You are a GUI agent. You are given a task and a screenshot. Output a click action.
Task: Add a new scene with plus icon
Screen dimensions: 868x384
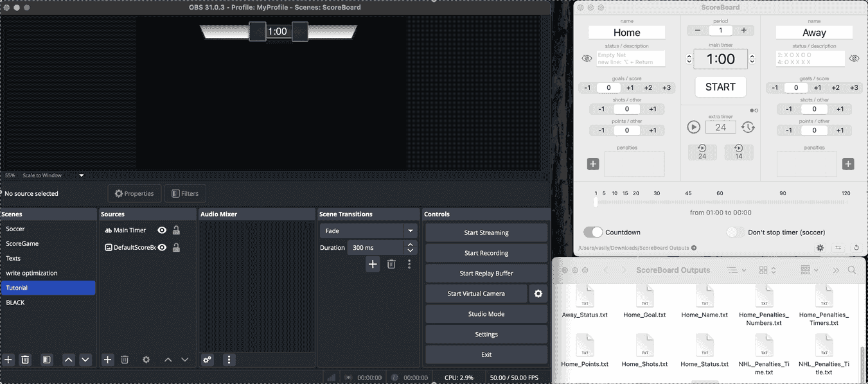pos(8,360)
